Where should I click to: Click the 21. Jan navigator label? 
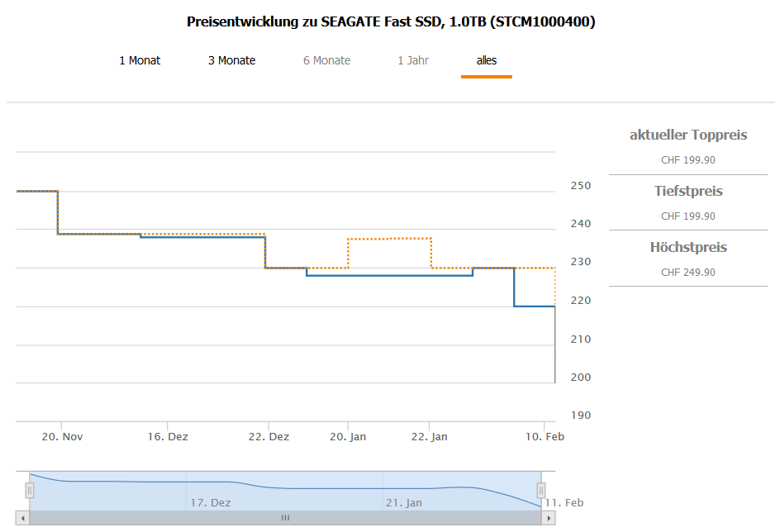point(403,502)
